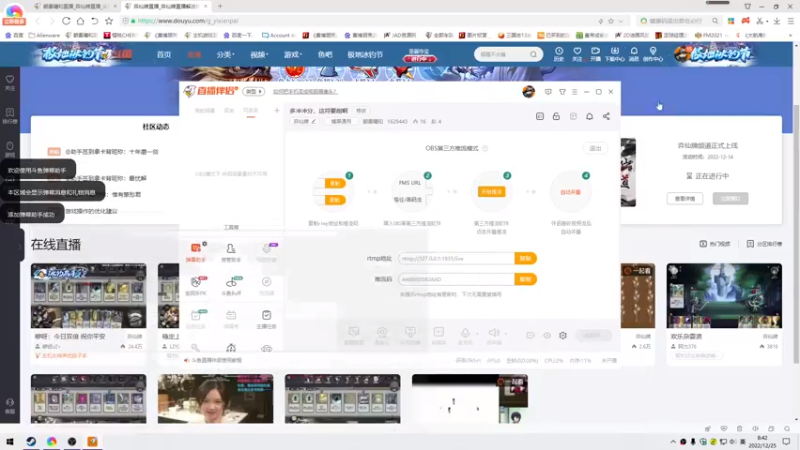Click the 下载中心 icon in Douyu header

tap(614, 54)
